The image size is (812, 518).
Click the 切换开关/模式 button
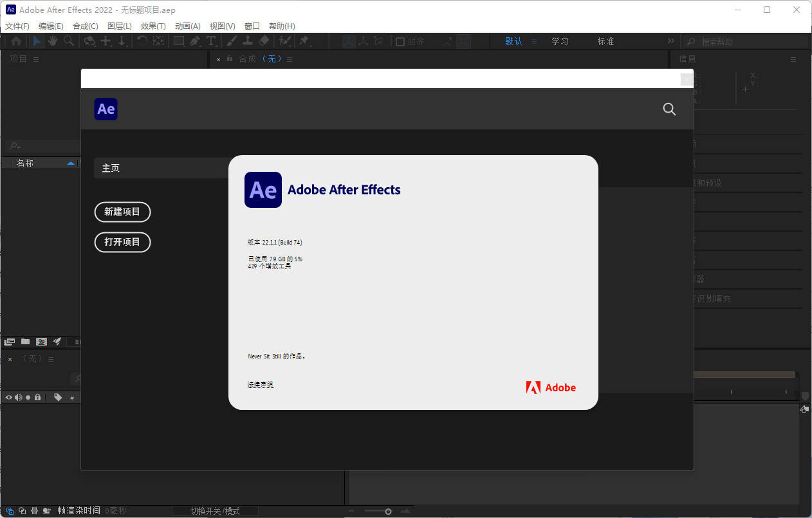pyautogui.click(x=215, y=511)
